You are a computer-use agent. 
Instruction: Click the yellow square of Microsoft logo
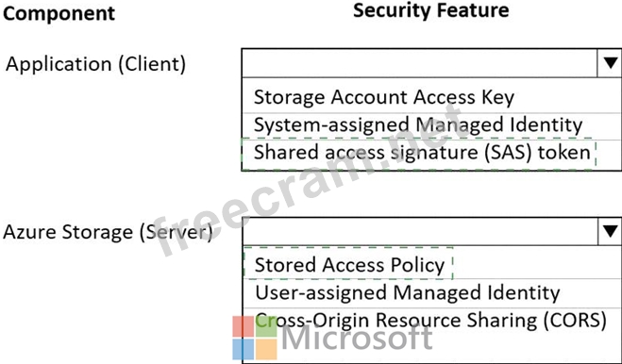[266, 349]
